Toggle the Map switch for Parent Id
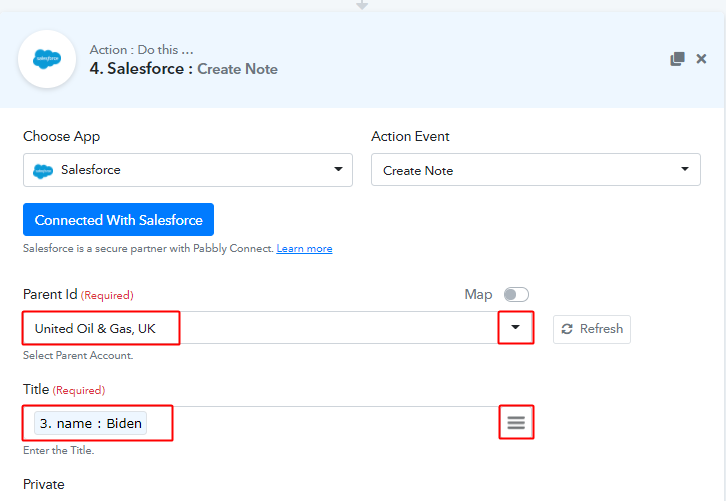 (x=516, y=294)
